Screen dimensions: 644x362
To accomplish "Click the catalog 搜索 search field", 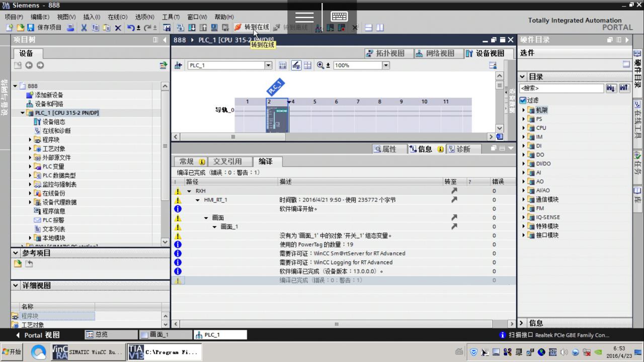I will click(x=561, y=88).
